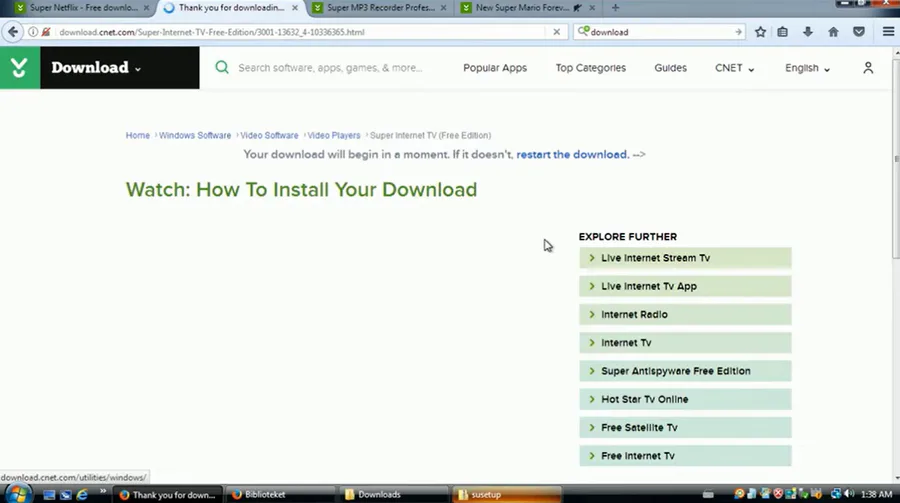Click the chevron beside Live Internet Stream Tv

592,258
